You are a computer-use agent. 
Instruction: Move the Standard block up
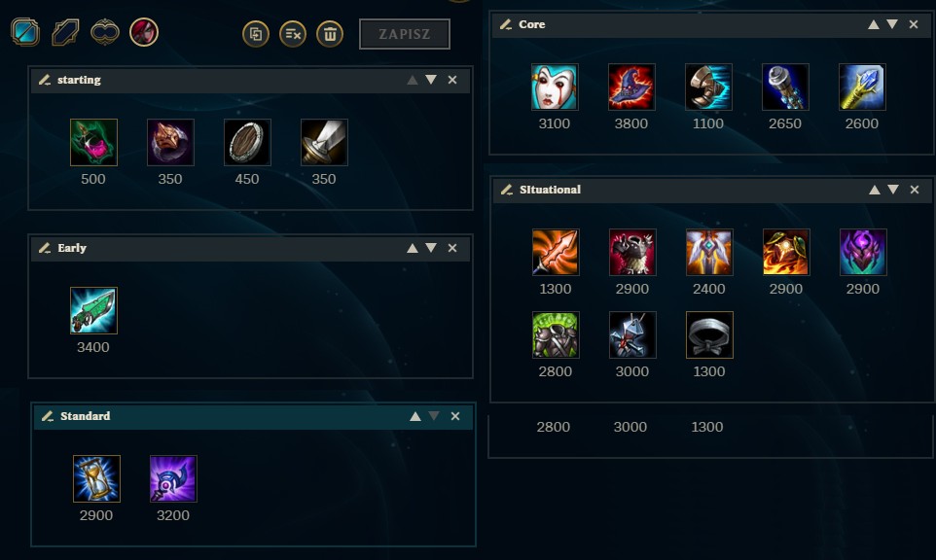tap(415, 416)
